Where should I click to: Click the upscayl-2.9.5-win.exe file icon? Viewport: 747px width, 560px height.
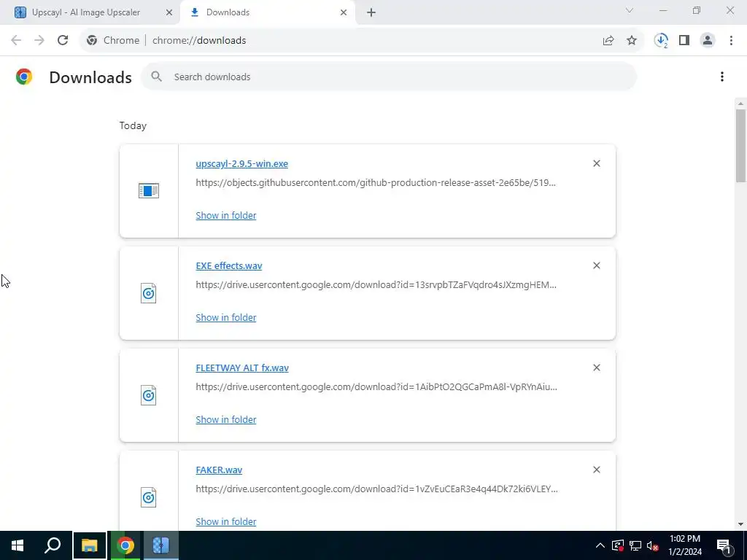point(149,191)
